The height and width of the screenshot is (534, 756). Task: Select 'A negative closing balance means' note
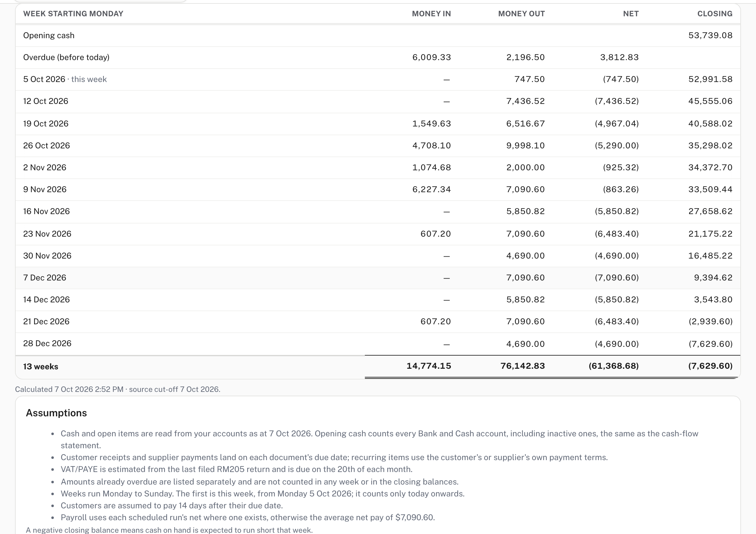coord(169,530)
